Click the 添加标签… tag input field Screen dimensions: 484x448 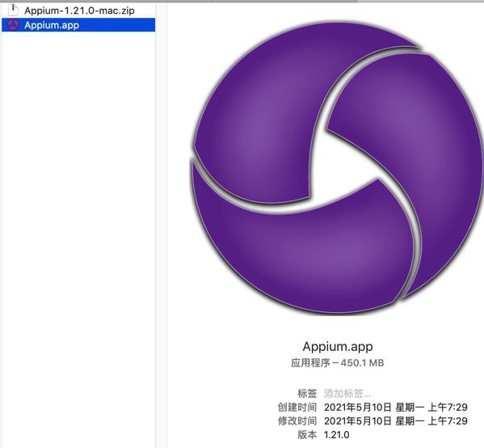[347, 394]
